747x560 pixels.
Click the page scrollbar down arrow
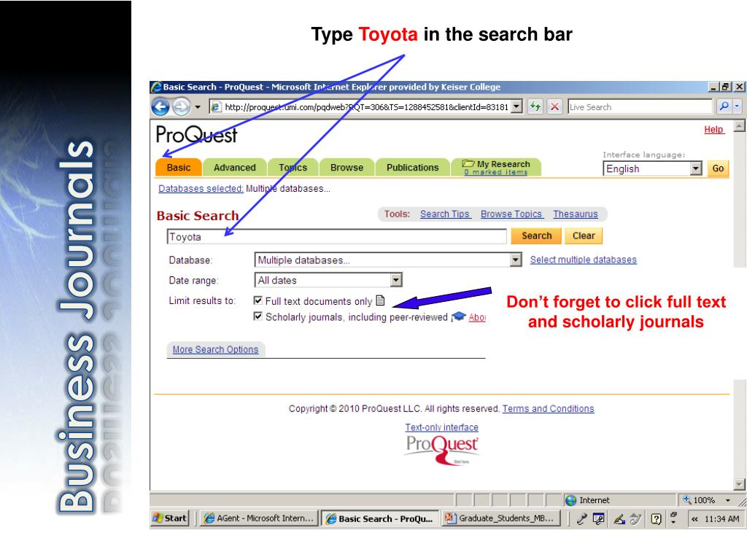click(x=739, y=484)
